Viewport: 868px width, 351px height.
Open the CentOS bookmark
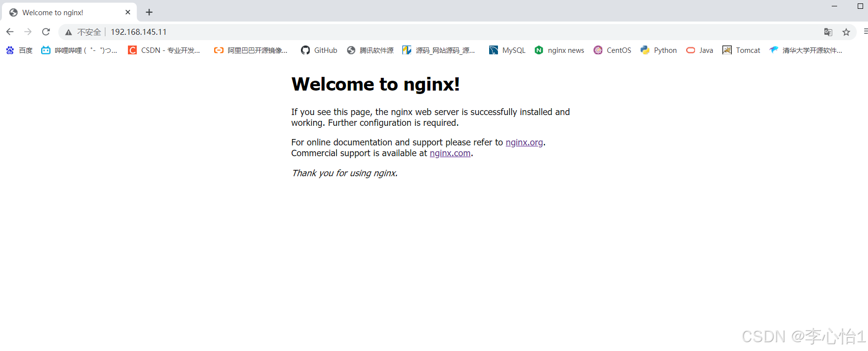point(612,50)
